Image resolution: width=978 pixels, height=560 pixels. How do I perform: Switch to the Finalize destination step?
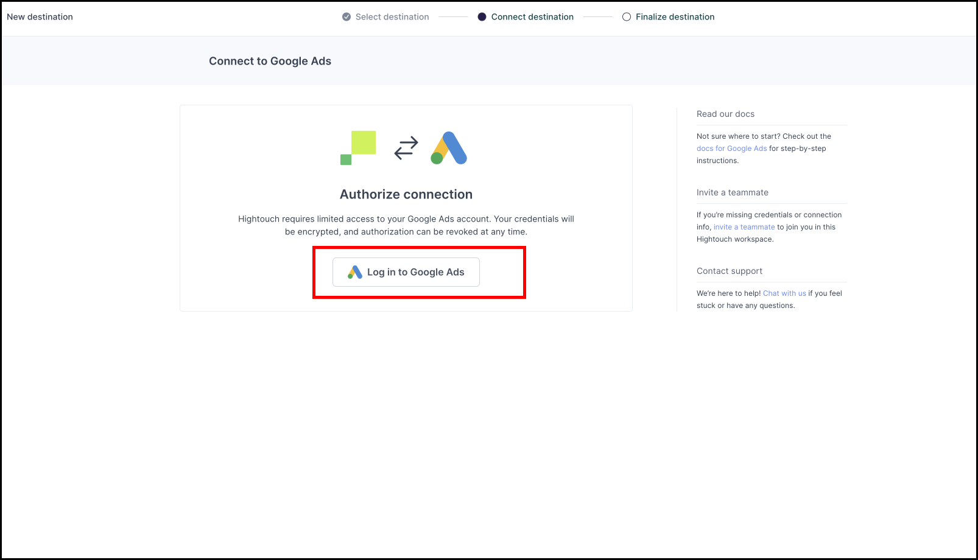coord(675,16)
